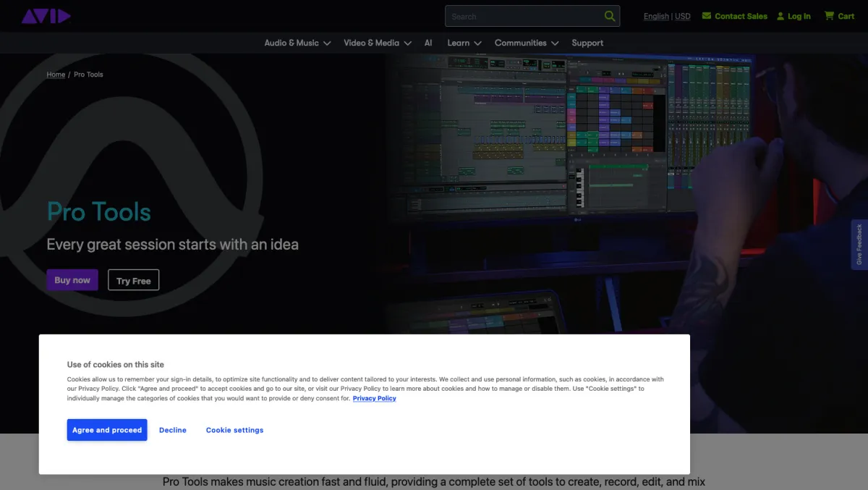Open Cookie settings
This screenshot has width=868, height=490.
[235, 430]
